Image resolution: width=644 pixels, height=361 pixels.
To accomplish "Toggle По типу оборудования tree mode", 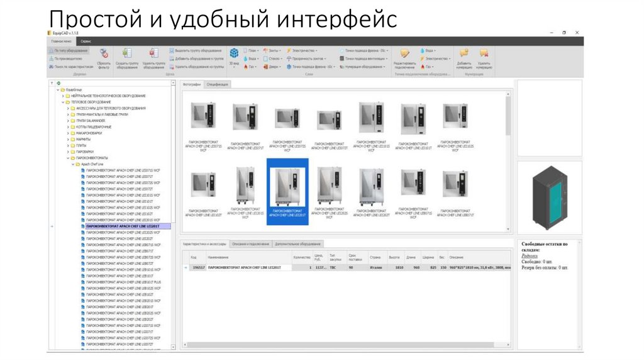I will 68,50.
